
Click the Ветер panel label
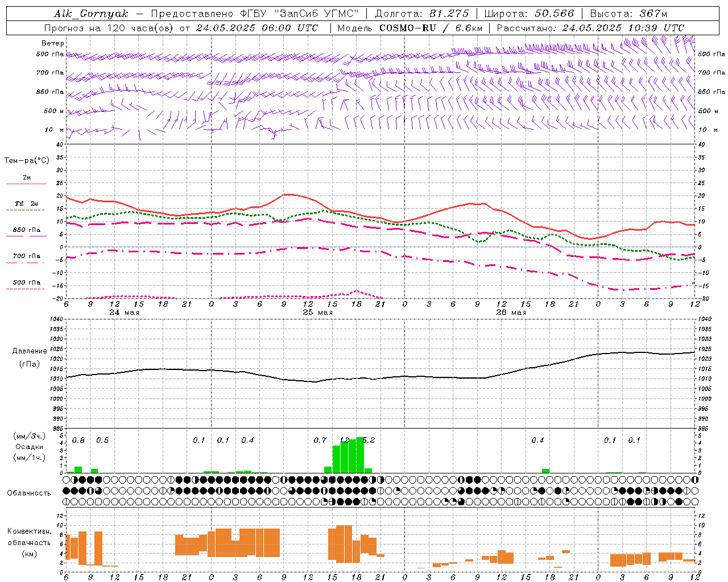click(53, 43)
